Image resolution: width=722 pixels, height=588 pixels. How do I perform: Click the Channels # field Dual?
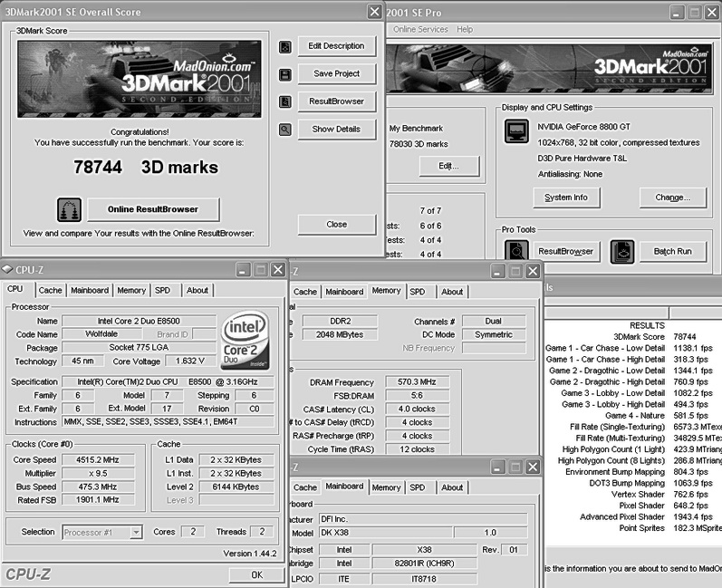coord(494,321)
